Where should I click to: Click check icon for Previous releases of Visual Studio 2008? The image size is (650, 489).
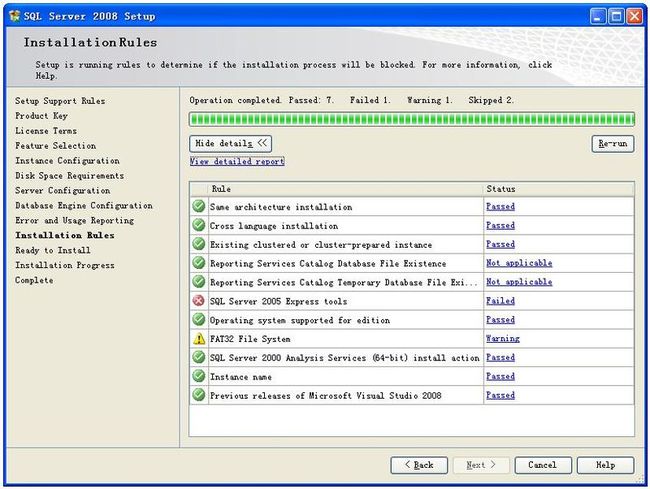pyautogui.click(x=199, y=395)
